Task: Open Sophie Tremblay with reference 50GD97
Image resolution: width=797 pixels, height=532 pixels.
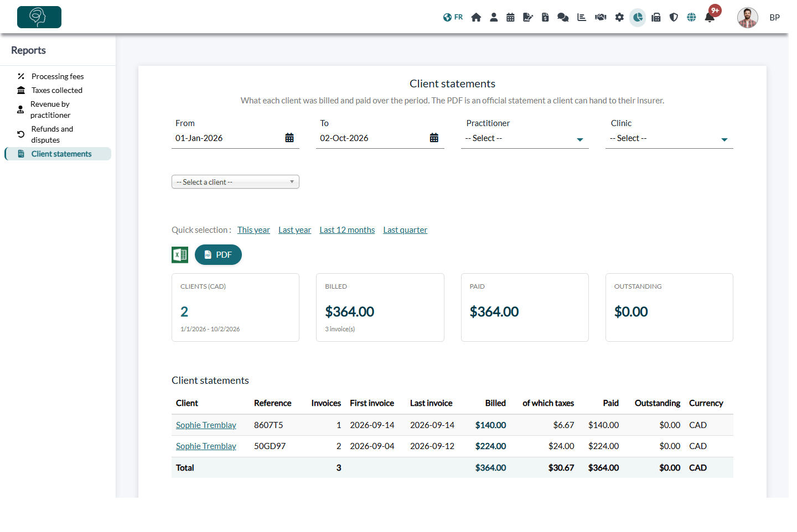Action: (x=206, y=446)
